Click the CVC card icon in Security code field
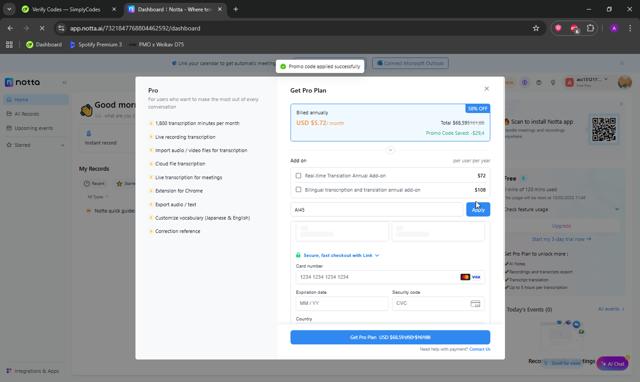The image size is (640, 382). (x=475, y=304)
